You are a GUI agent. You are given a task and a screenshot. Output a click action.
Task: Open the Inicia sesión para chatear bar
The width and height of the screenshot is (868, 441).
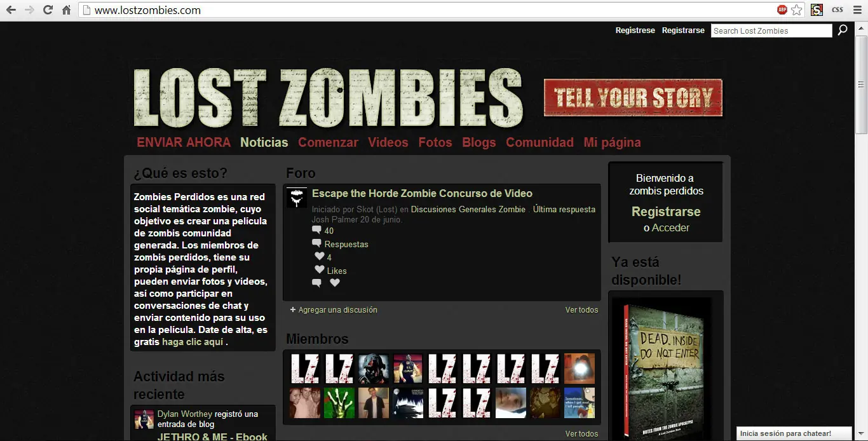tap(794, 433)
